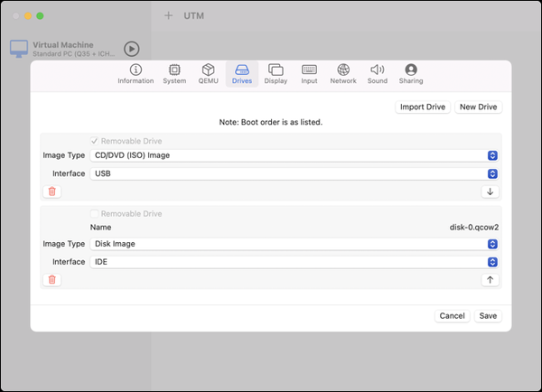
Task: Start the Virtual Machine with play button
Action: pos(132,49)
